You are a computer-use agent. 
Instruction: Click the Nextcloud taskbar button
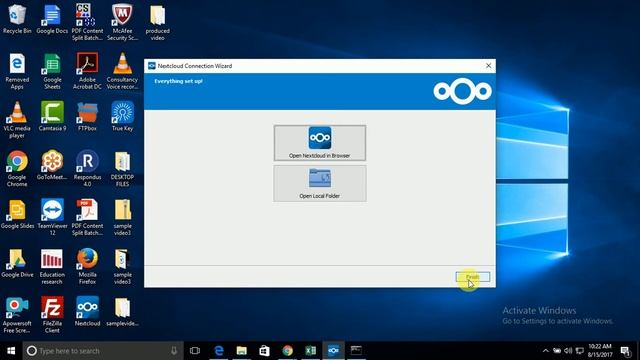[333, 351]
